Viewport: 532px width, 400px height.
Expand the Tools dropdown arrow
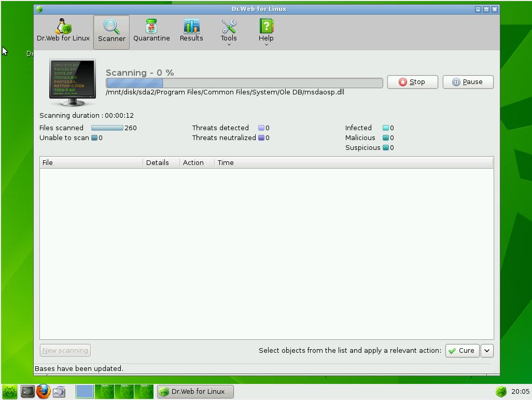(229, 44)
